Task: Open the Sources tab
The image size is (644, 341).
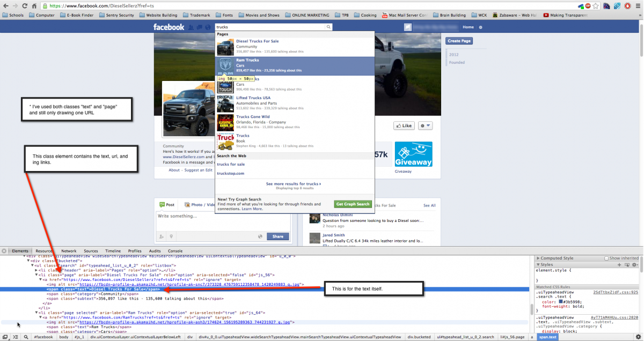Action: [x=91, y=251]
